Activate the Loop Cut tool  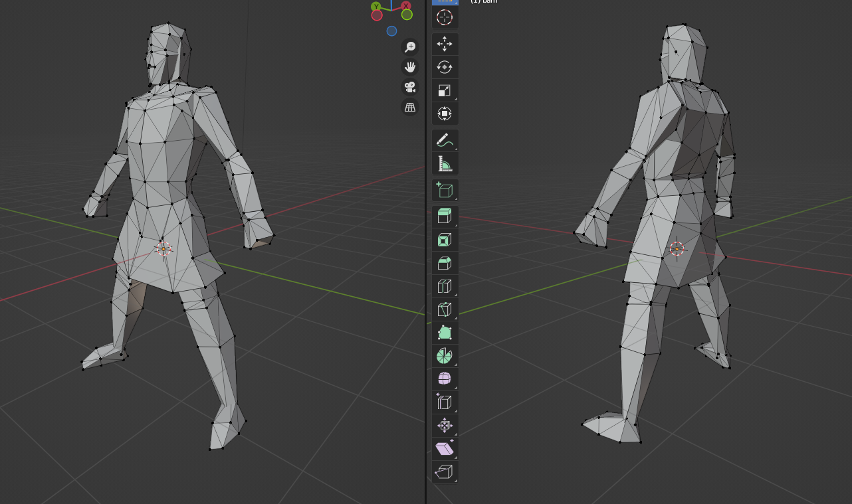(x=445, y=287)
